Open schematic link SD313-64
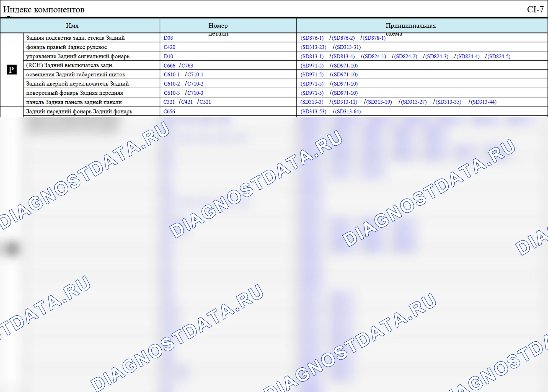The image size is (548, 392). (x=348, y=112)
